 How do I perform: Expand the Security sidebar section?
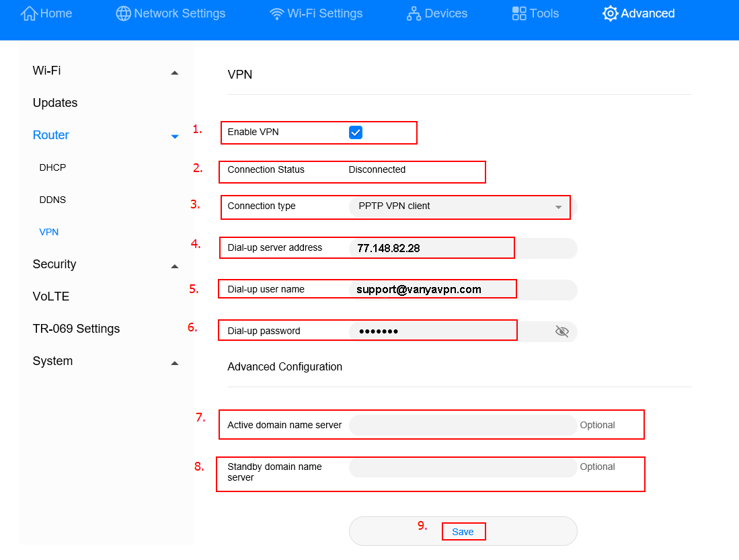coord(175,266)
